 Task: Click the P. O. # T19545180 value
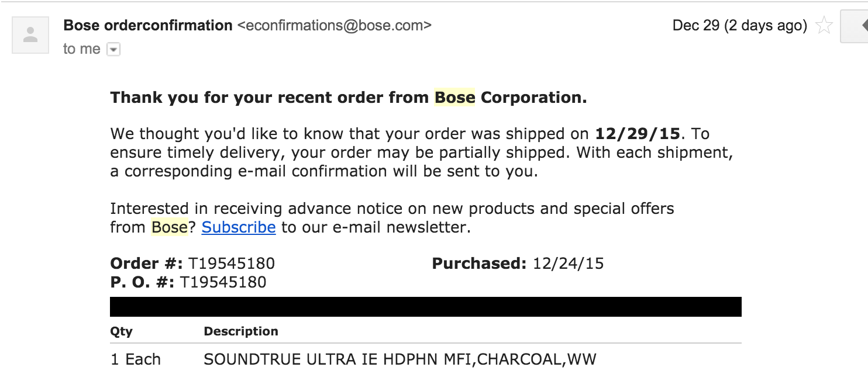(223, 282)
